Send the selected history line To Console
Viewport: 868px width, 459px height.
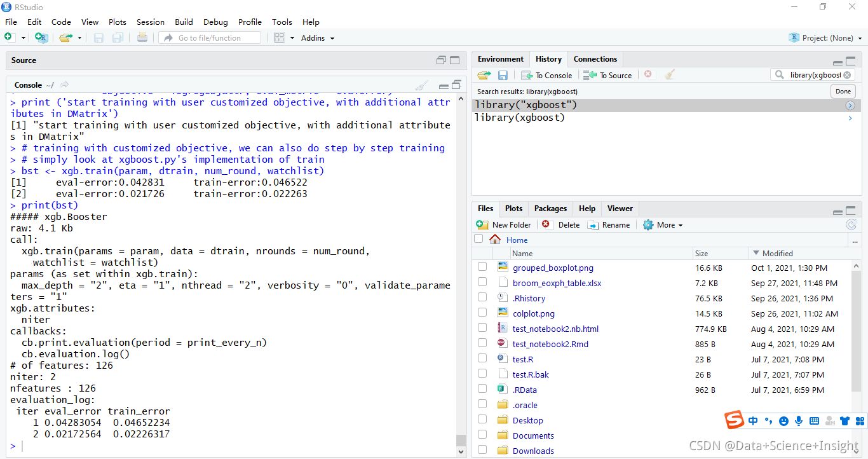pyautogui.click(x=546, y=74)
